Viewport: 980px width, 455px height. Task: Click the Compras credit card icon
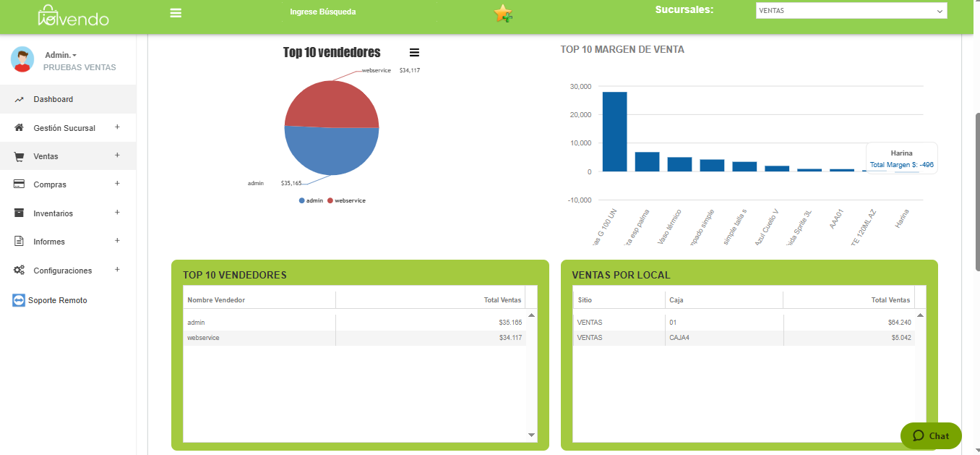coord(20,184)
